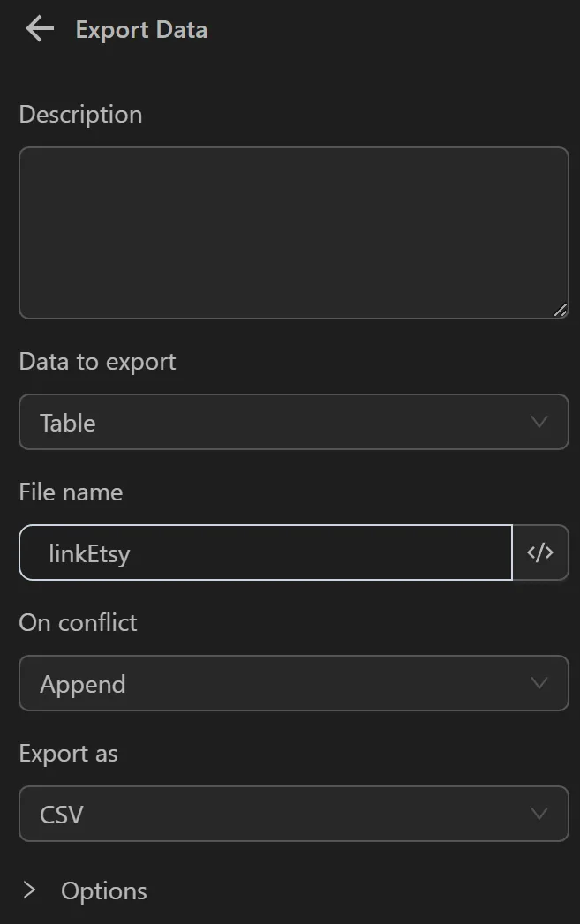The width and height of the screenshot is (580, 924).
Task: Click the chevron on the CSV dropdown
Action: [x=539, y=814]
